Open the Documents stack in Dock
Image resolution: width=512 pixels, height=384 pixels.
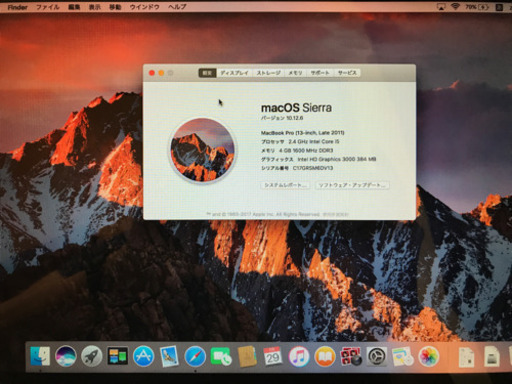coord(466,357)
